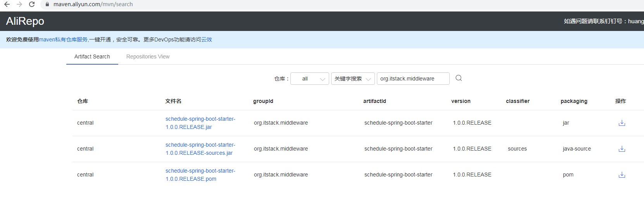Click the java-source packaging cell
644x197 pixels.
(577, 149)
